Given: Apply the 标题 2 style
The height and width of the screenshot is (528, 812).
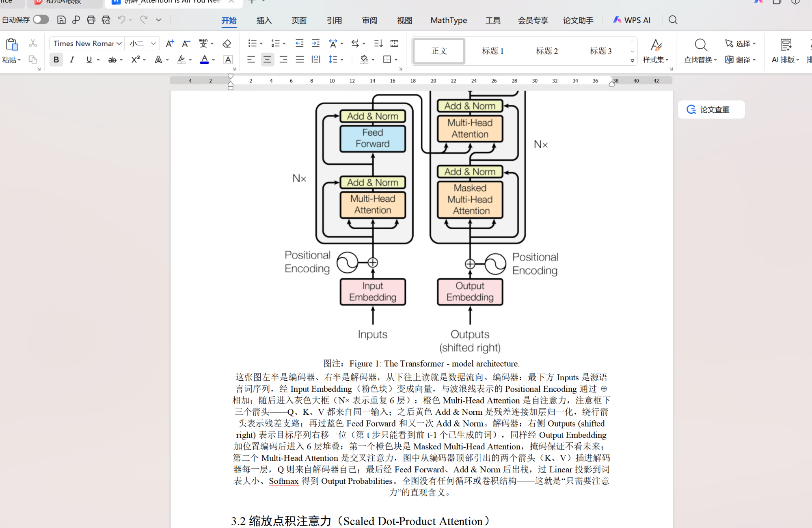Looking at the screenshot, I should pyautogui.click(x=547, y=51).
